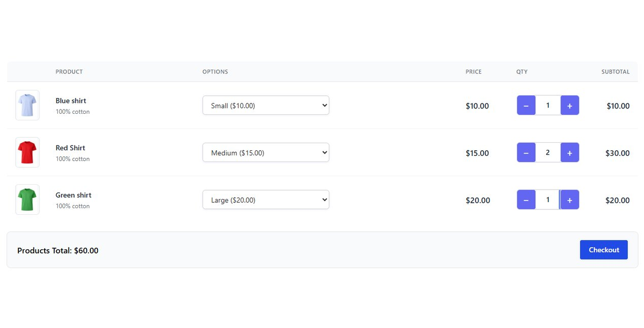The width and height of the screenshot is (644, 328).
Task: Select the Blue shirt quantity input field
Action: [x=548, y=105]
